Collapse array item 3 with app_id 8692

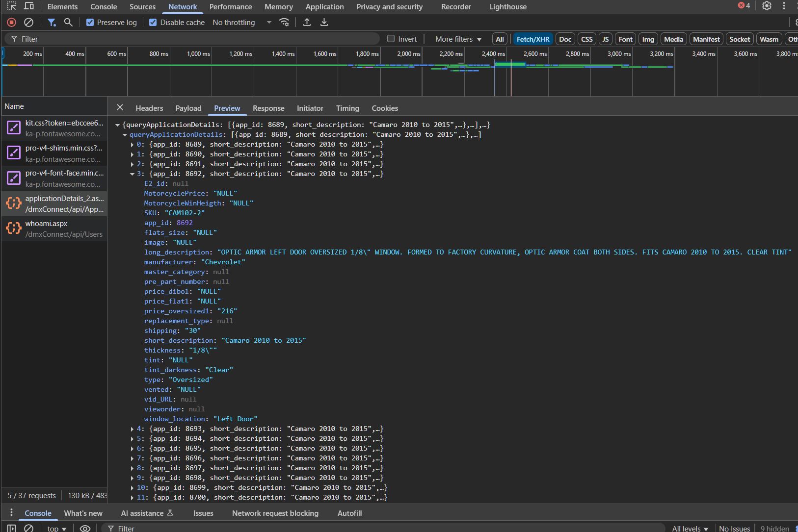(x=132, y=174)
